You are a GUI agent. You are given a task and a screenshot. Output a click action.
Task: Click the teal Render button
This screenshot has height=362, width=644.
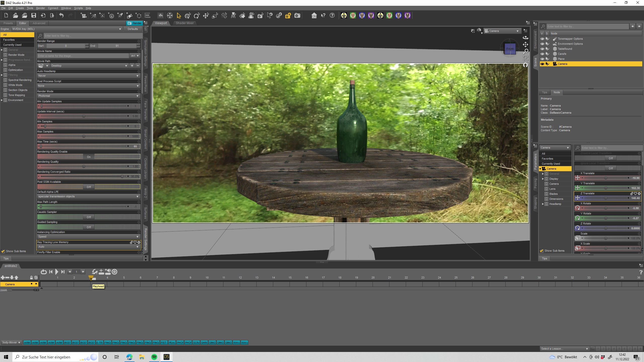tap(135, 23)
